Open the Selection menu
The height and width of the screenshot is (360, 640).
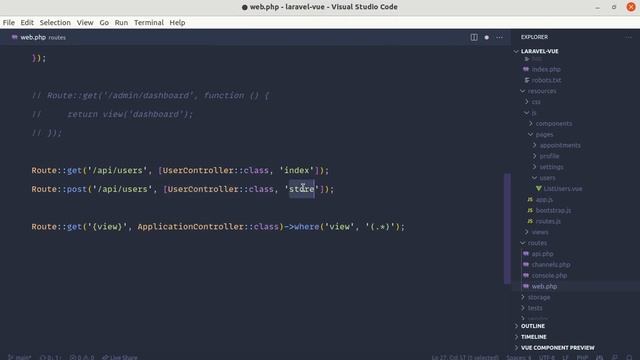click(x=55, y=22)
